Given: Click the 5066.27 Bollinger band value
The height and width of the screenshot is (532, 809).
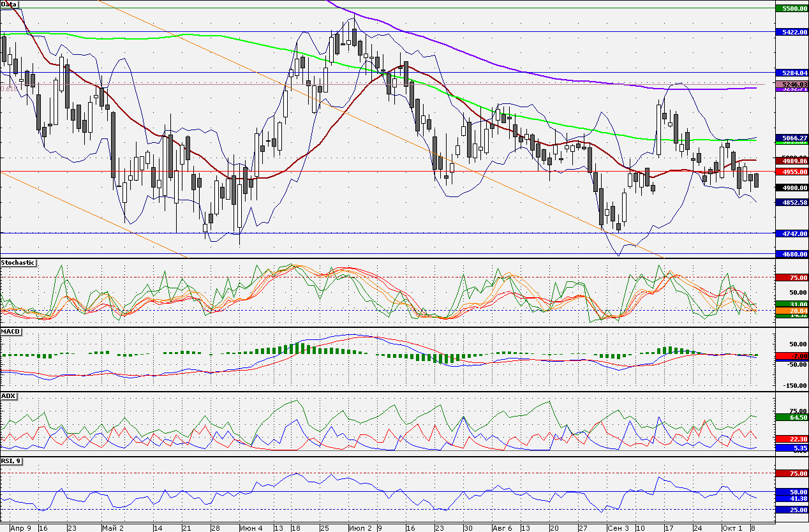Looking at the screenshot, I should coord(791,137).
